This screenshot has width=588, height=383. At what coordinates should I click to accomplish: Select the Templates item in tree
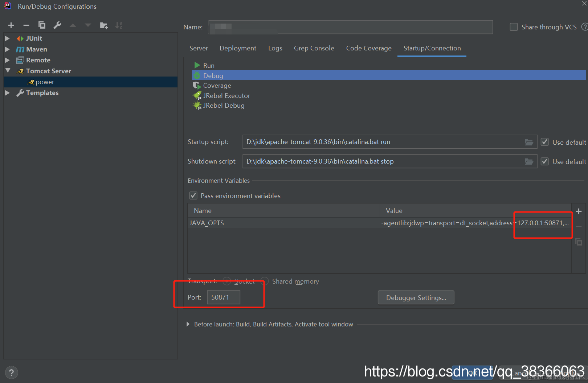pos(42,92)
